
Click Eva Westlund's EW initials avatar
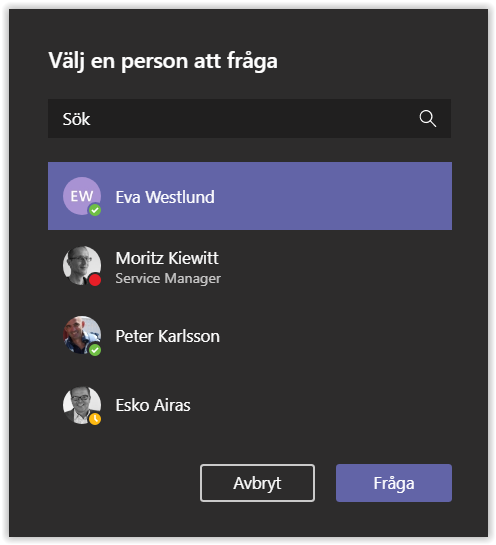pyautogui.click(x=82, y=196)
